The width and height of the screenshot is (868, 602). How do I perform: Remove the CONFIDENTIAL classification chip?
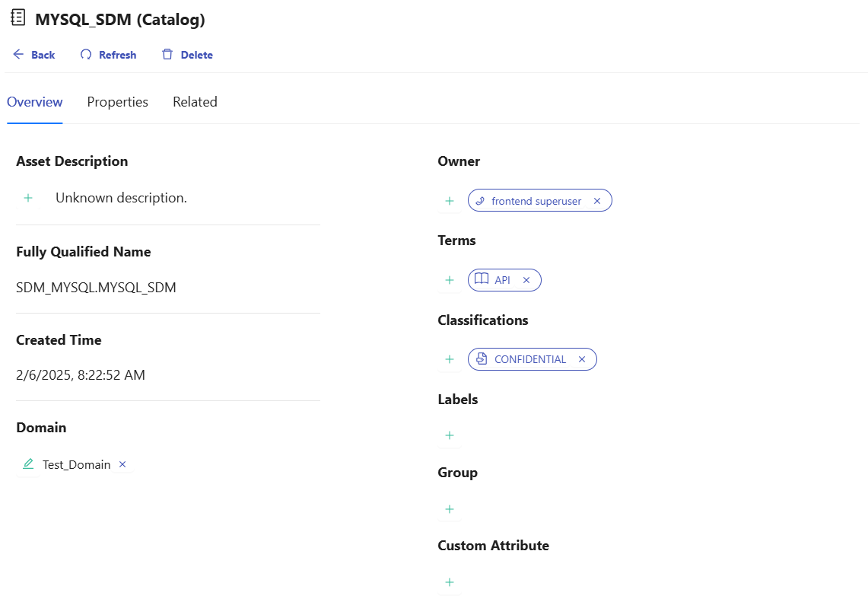click(x=582, y=359)
